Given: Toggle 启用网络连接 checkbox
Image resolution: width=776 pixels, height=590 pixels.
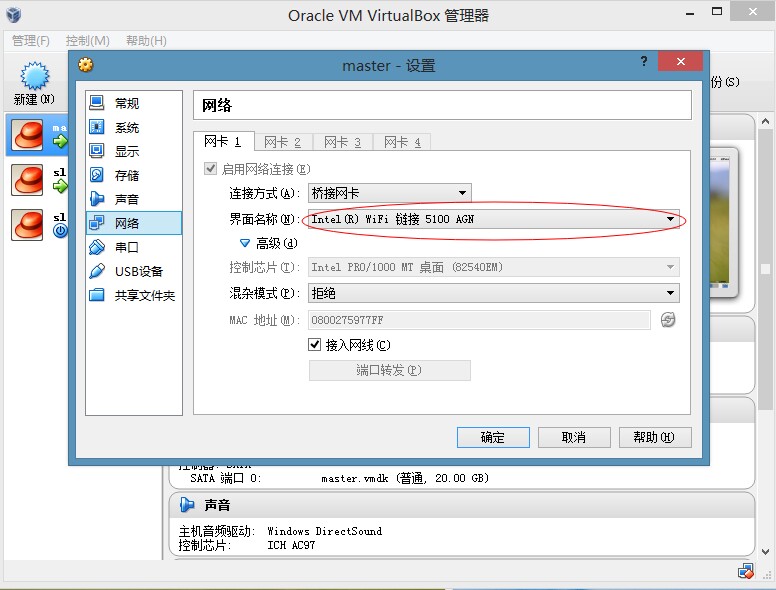Looking at the screenshot, I should [x=210, y=168].
